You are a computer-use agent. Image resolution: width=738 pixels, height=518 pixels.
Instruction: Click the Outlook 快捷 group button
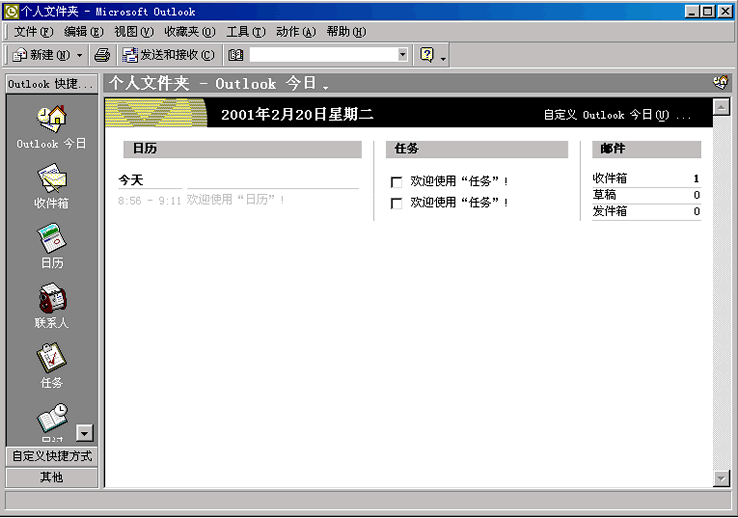52,84
